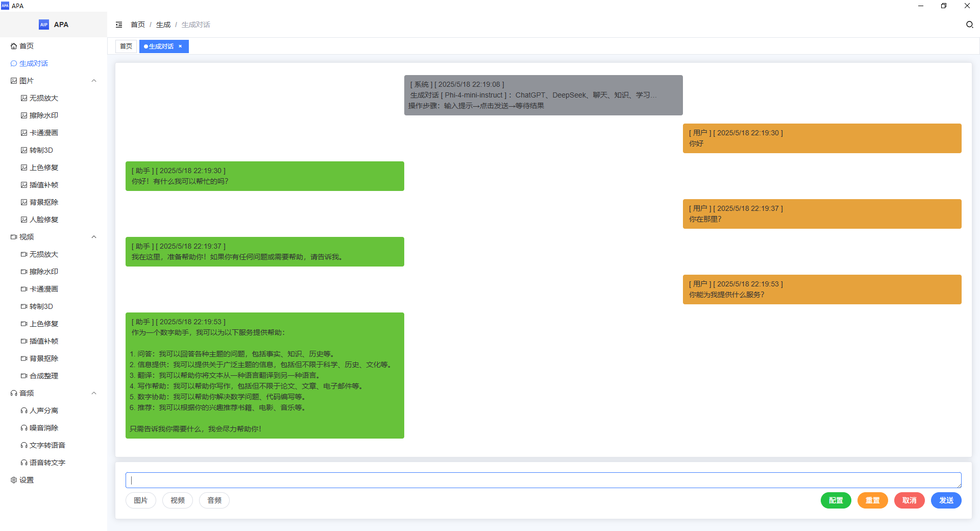Open 人声分离 in the sidebar
980x531 pixels.
[54, 411]
